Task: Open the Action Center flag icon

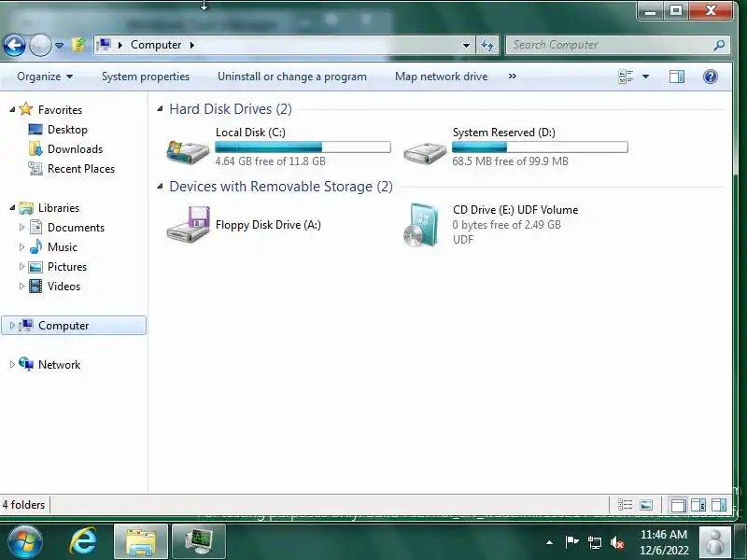Action: tap(571, 542)
